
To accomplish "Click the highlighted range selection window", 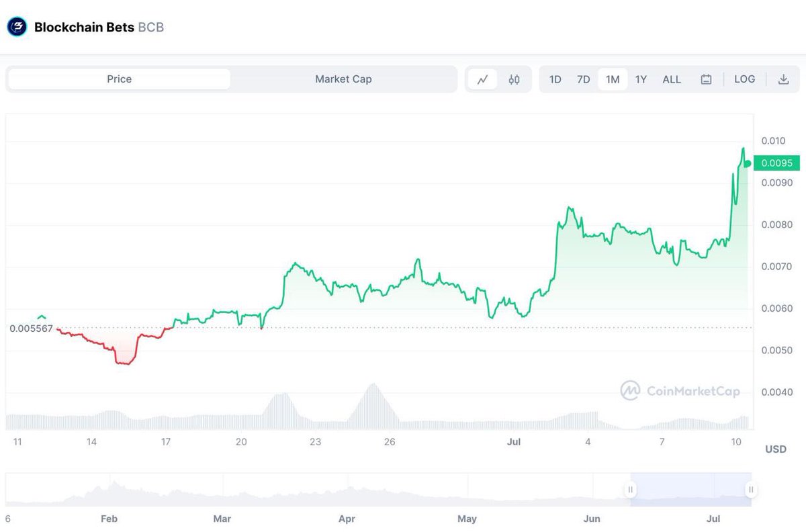I will coord(690,490).
